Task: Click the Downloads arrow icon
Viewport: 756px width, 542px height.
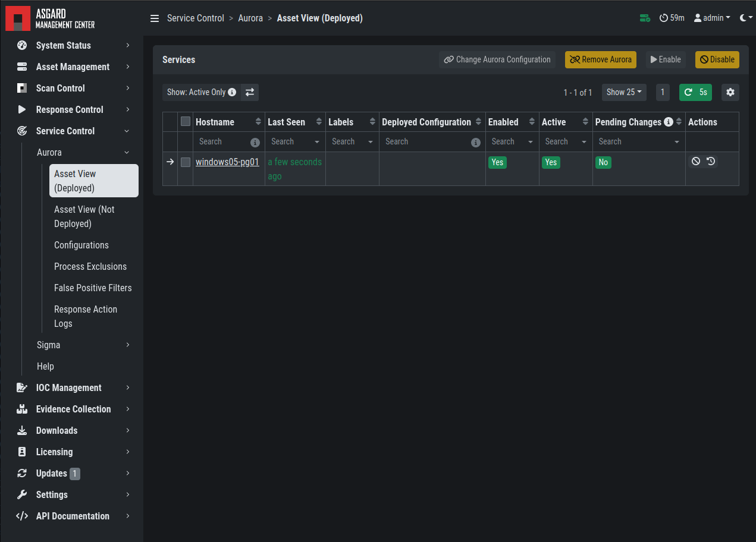Action: point(22,430)
